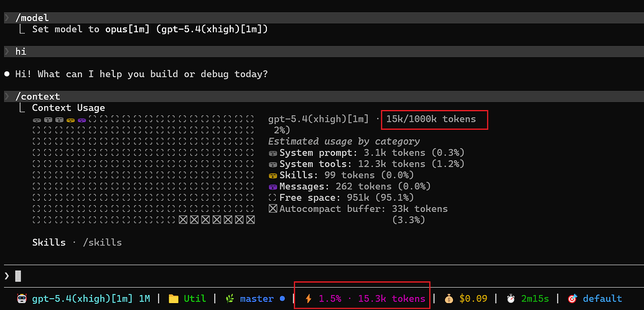Click the bold 'Skills' label above the prompt
644x310 pixels.
[x=49, y=242]
